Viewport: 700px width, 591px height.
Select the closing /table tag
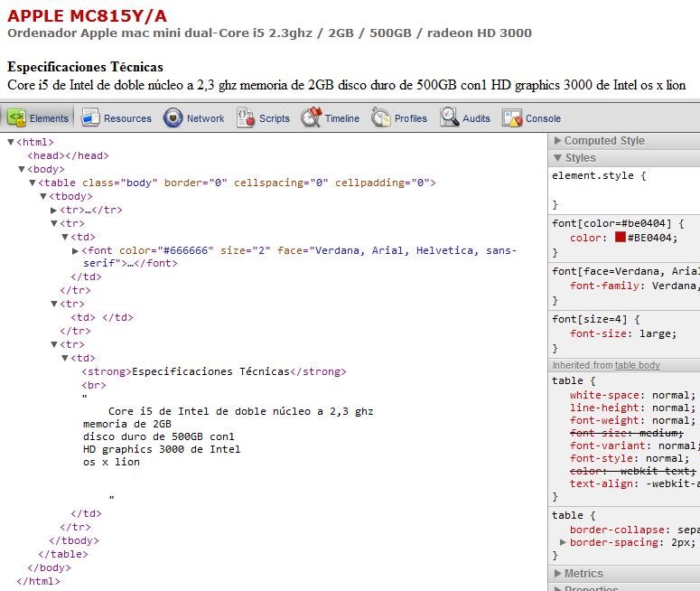click(x=63, y=554)
